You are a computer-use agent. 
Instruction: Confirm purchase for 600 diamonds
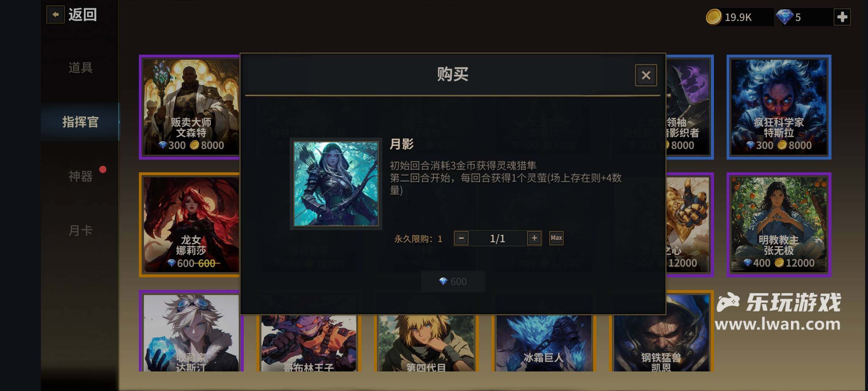coord(453,281)
